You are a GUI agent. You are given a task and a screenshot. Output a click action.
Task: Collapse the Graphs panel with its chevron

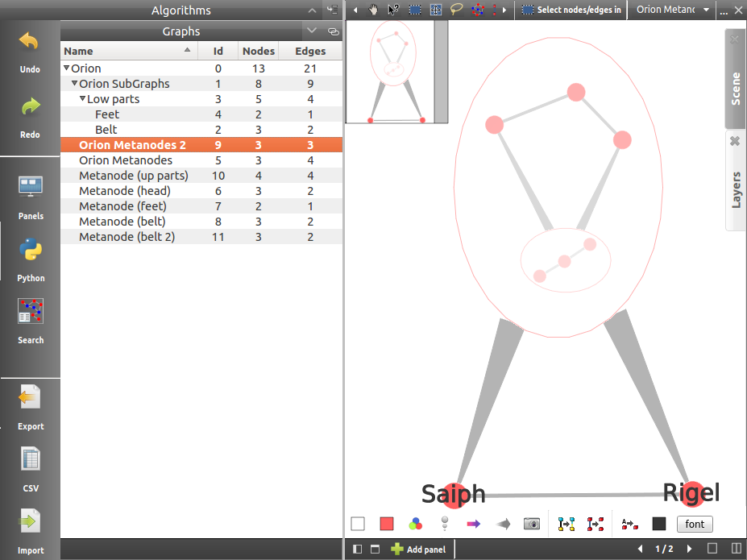(x=312, y=31)
